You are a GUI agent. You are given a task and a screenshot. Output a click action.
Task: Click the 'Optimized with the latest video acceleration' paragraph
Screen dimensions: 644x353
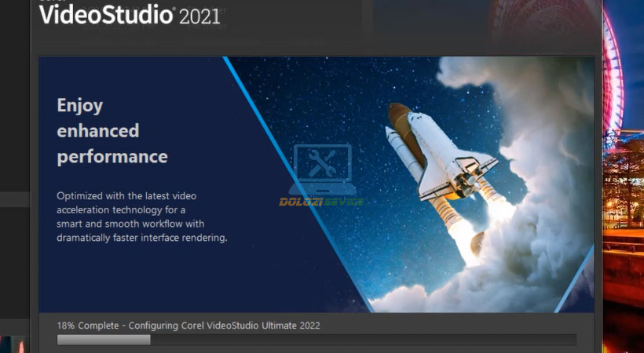point(141,217)
